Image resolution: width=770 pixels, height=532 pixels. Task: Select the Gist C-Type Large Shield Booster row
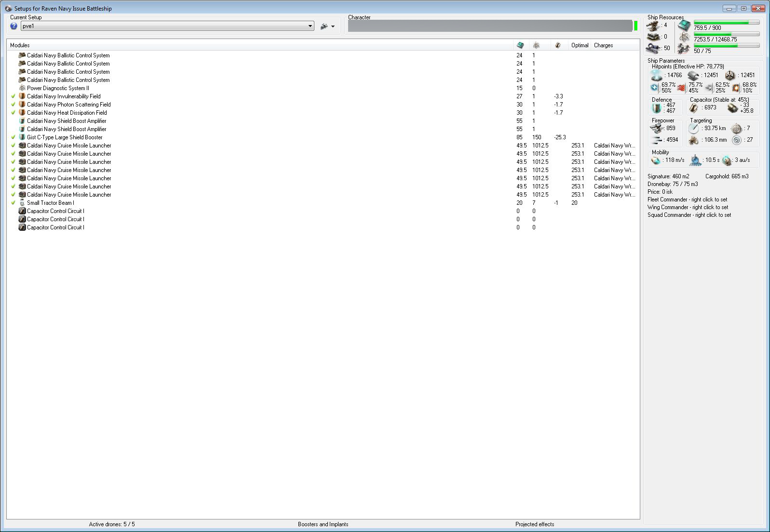323,137
